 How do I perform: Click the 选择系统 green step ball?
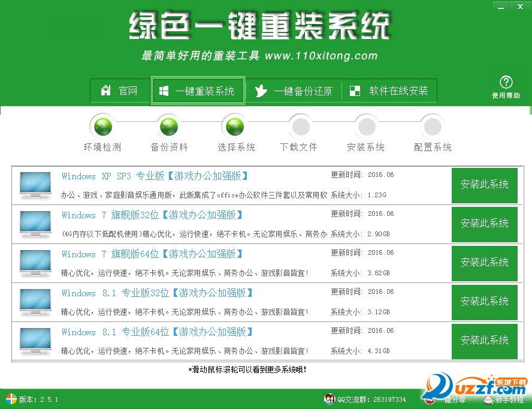[235, 127]
